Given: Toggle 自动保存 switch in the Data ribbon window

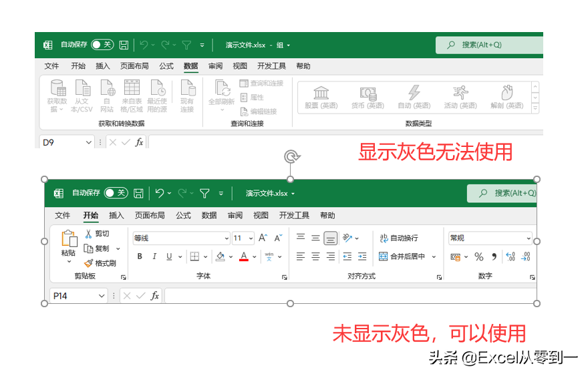Looking at the screenshot, I should [x=102, y=45].
